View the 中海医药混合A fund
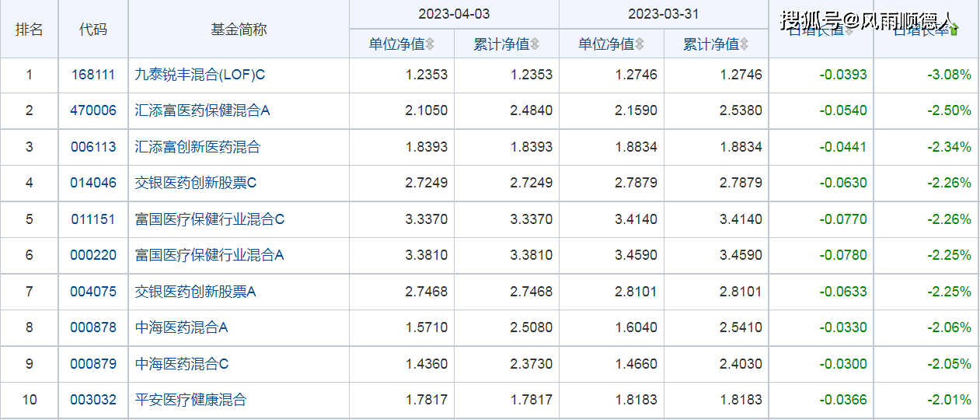This screenshot has width=980, height=420. pyautogui.click(x=181, y=327)
